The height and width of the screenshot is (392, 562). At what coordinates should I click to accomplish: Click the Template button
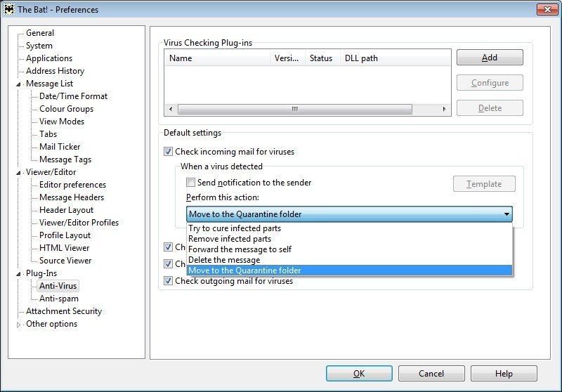click(x=484, y=184)
